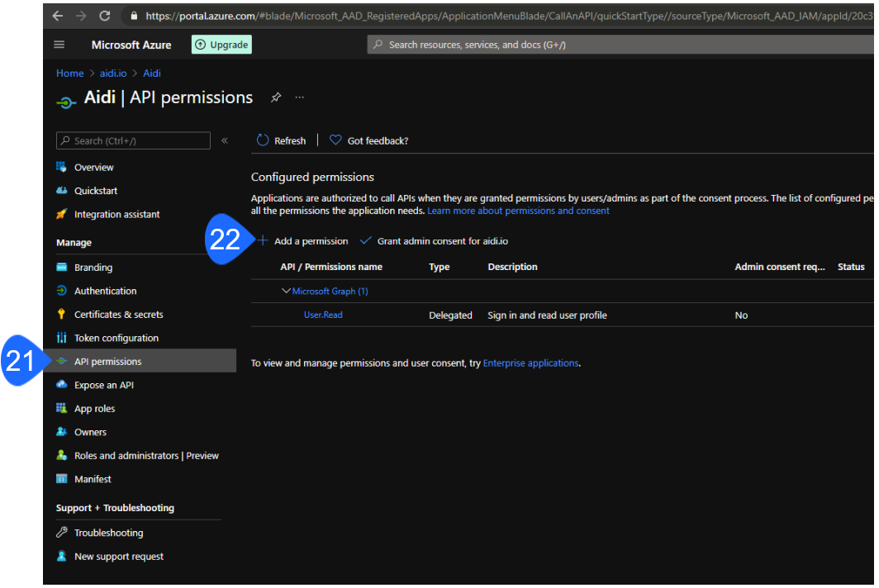Click the Troubleshooting wrench icon
The image size is (879, 588).
coord(62,533)
